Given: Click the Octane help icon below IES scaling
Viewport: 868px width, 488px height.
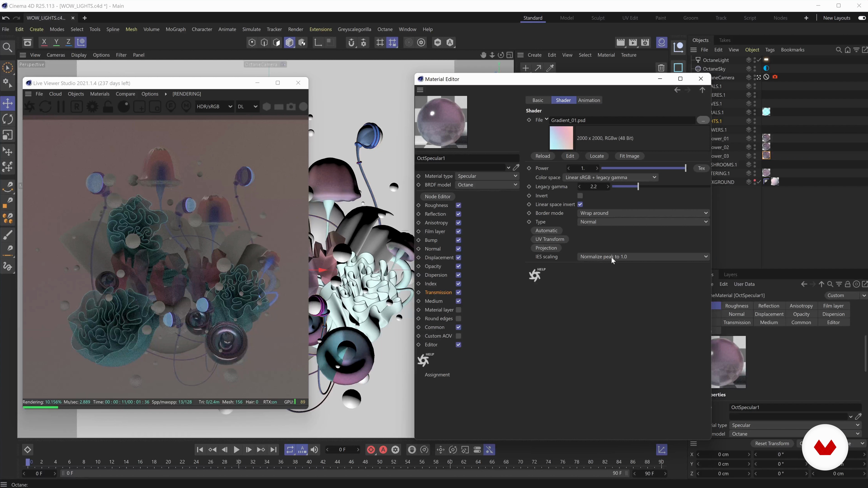Looking at the screenshot, I should point(536,275).
